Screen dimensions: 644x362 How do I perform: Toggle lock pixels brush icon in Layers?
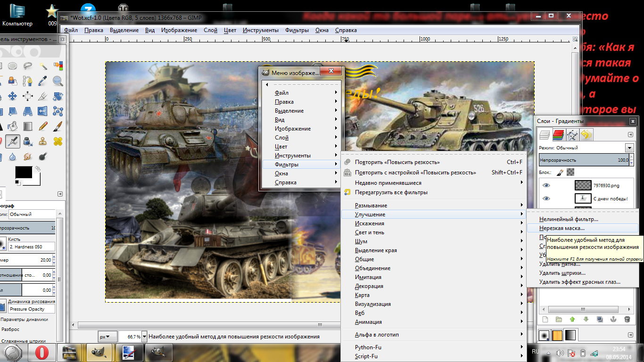pyautogui.click(x=560, y=173)
